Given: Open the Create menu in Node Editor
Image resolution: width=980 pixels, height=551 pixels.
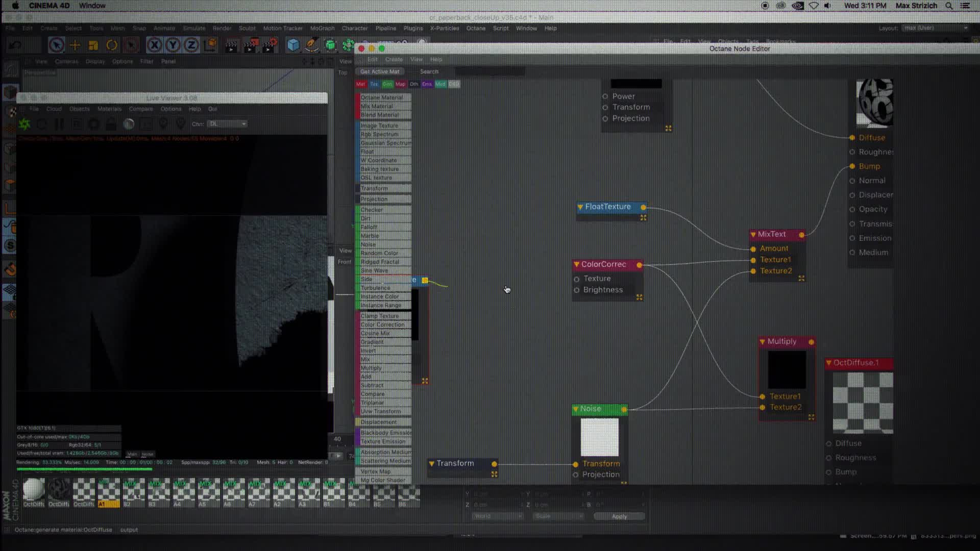Looking at the screenshot, I should coord(394,60).
